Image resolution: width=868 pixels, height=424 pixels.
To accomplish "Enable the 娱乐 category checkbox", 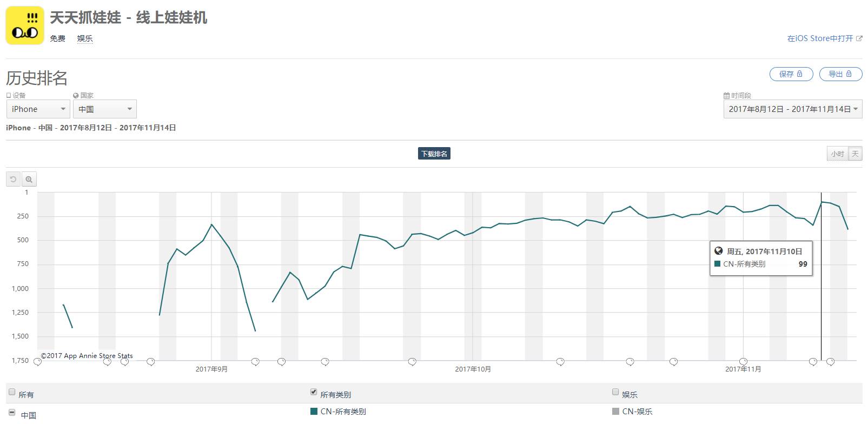I will click(615, 392).
